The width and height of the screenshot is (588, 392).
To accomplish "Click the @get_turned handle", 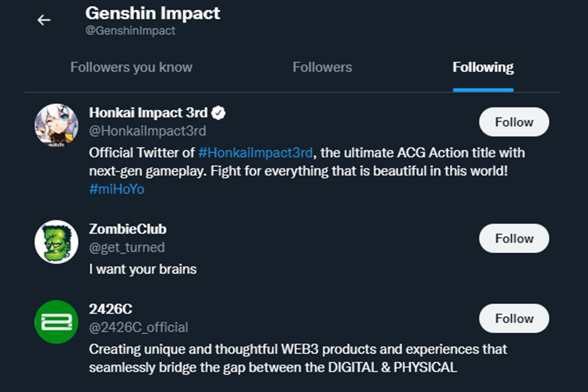I will point(126,247).
